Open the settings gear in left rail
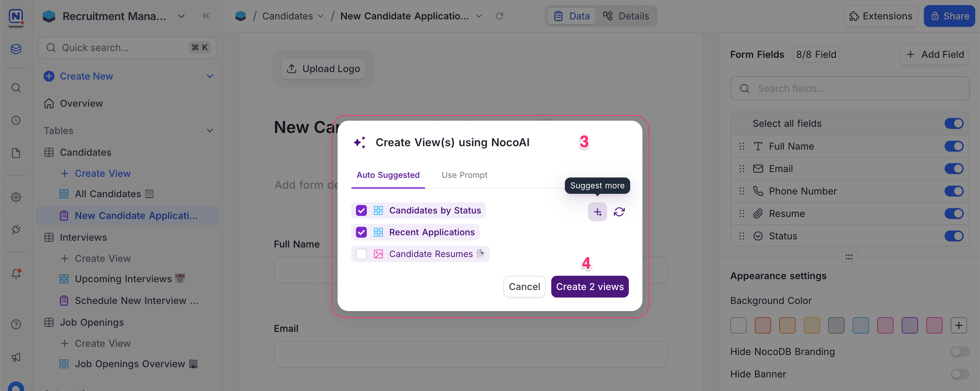This screenshot has width=980, height=391. (x=16, y=197)
